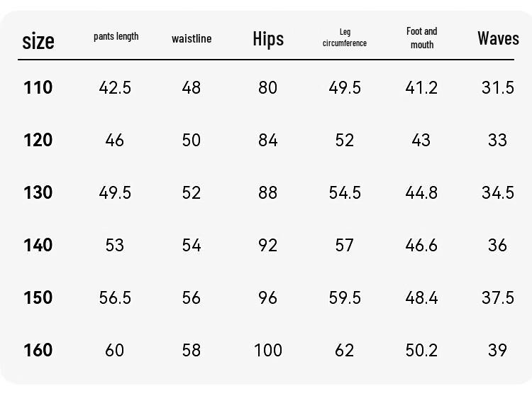
Task: Click leg circumference value 57
Action: [344, 245]
